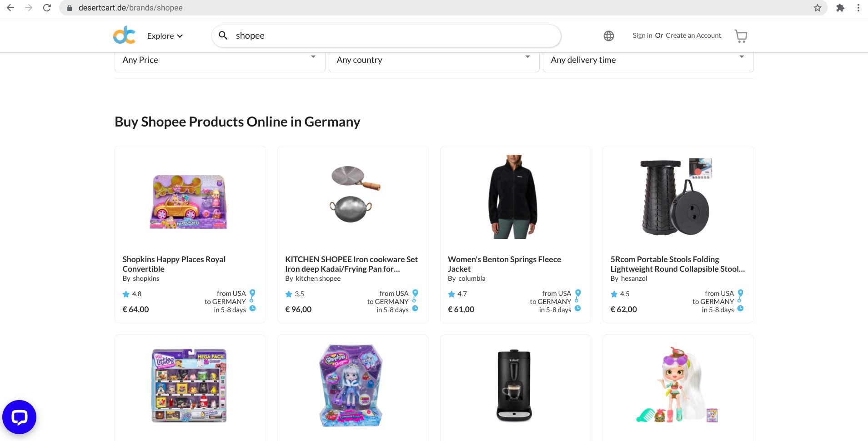This screenshot has width=868, height=441.
Task: Click the rating star on Fleece Jacket
Action: tap(452, 294)
